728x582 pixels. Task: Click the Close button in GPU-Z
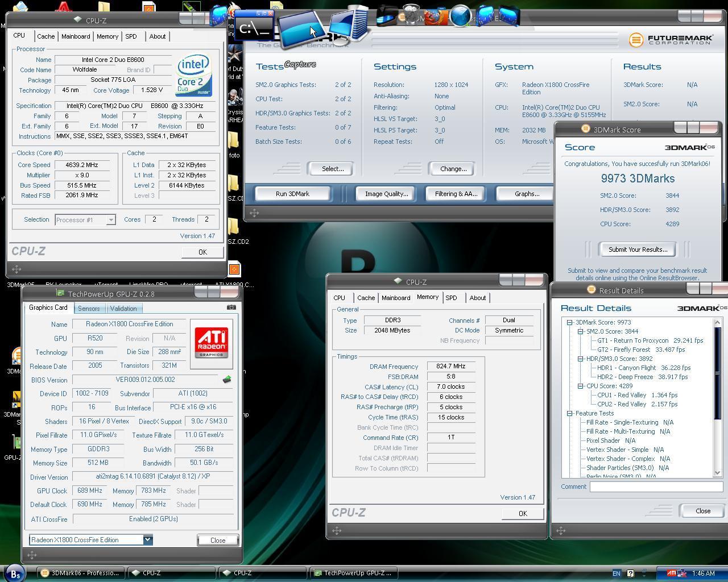pos(218,540)
